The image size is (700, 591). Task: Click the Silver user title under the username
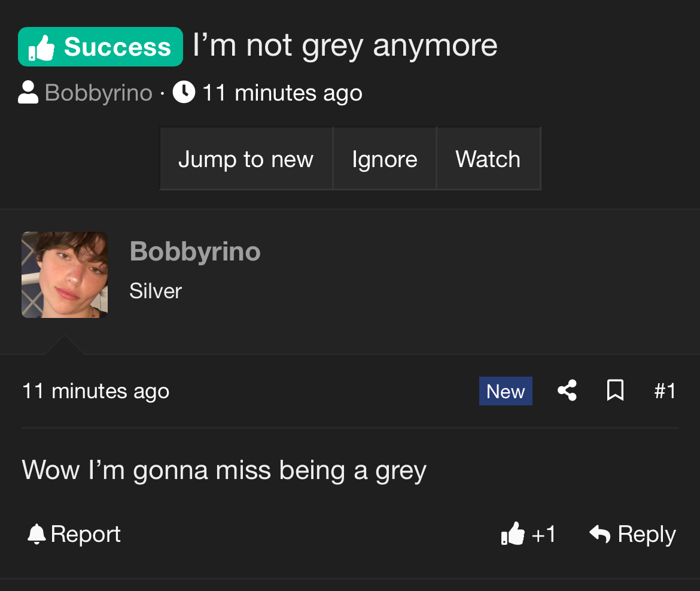[x=156, y=291]
